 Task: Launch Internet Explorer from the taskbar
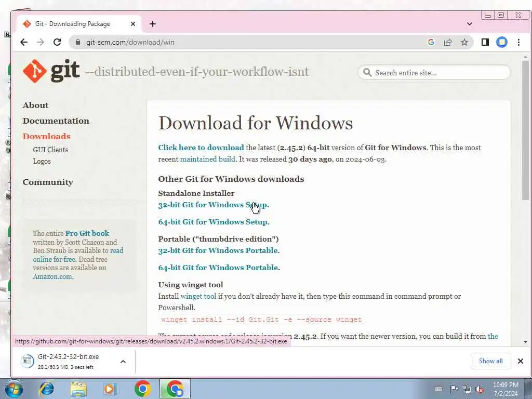click(46, 389)
